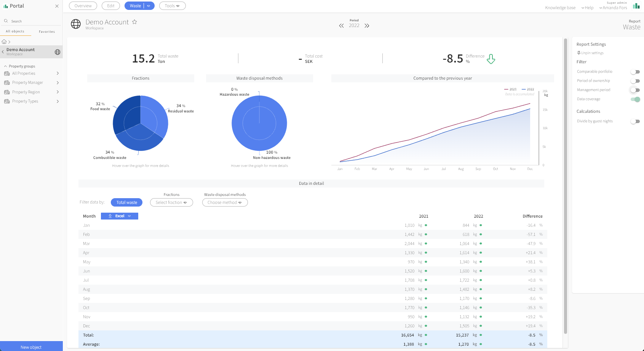Image resolution: width=644 pixels, height=351 pixels.
Task: Advance to next period with double-right arrows
Action: coord(367,26)
